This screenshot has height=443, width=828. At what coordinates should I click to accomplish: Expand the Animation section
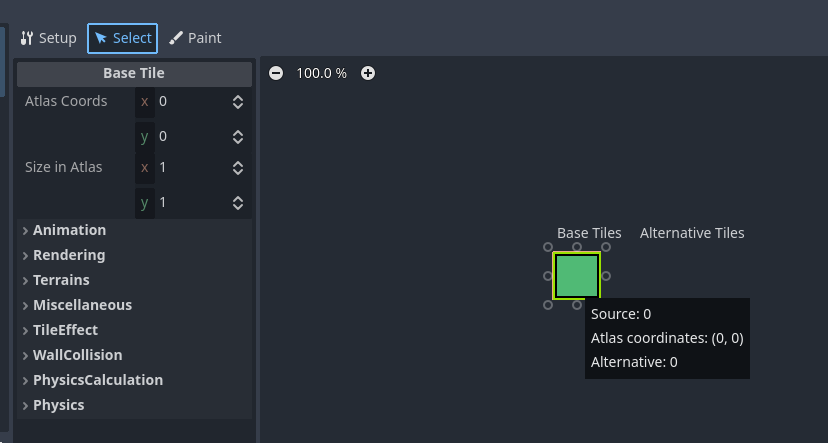click(70, 230)
